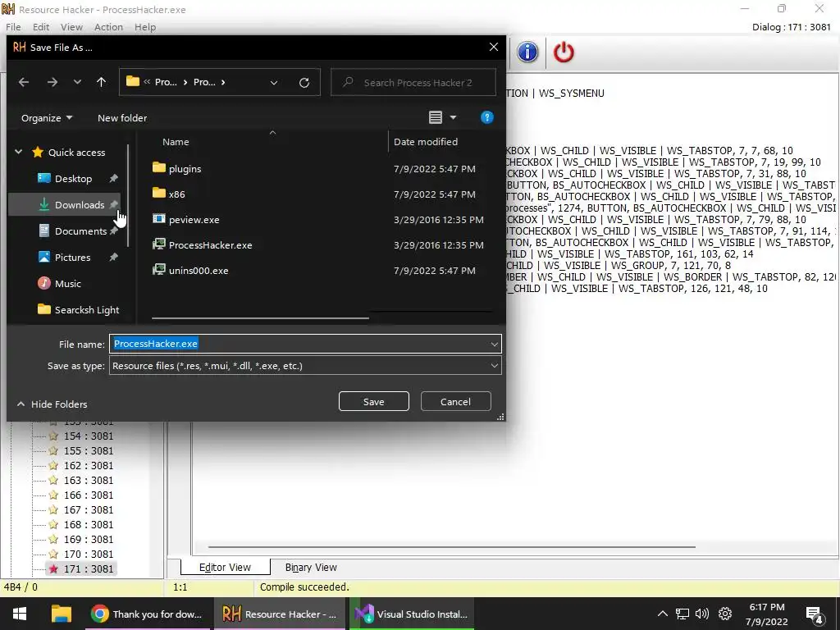Viewport: 840px width, 630px height.
Task: Click the file list horizontal scrollbar
Action: [260, 318]
